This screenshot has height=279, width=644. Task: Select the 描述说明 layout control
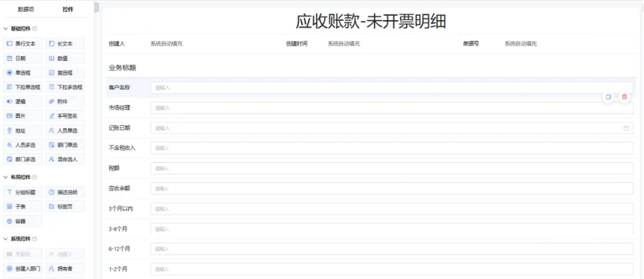pos(65,192)
